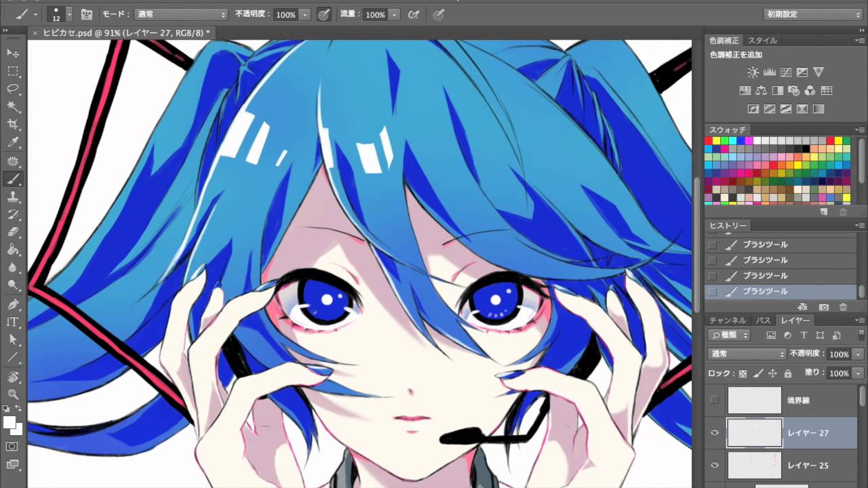868x488 pixels.
Task: Hide the レイヤー 25 layer
Action: (x=714, y=465)
